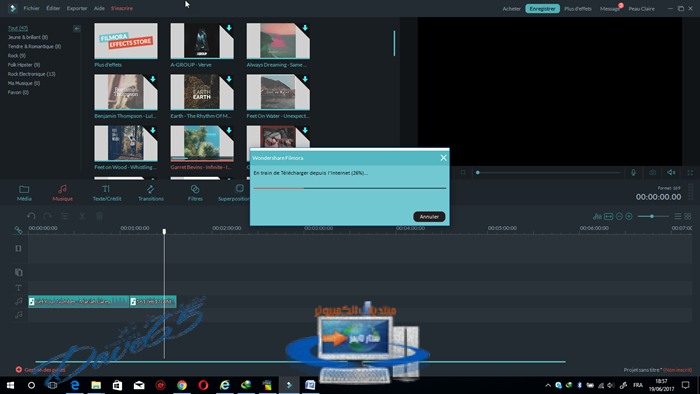Click the chain link icon beside timeline ruler

pos(18,230)
